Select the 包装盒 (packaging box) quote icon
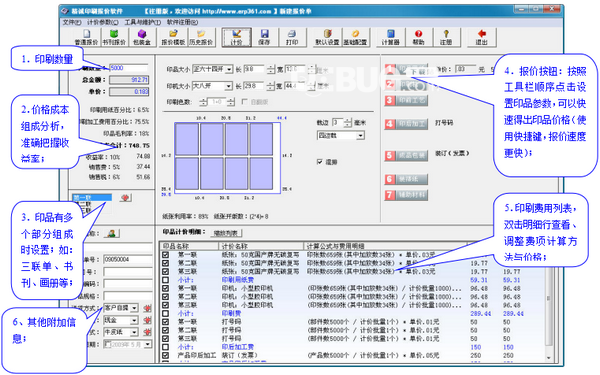Image resolution: width=600 pixels, height=375 pixels. [142, 38]
